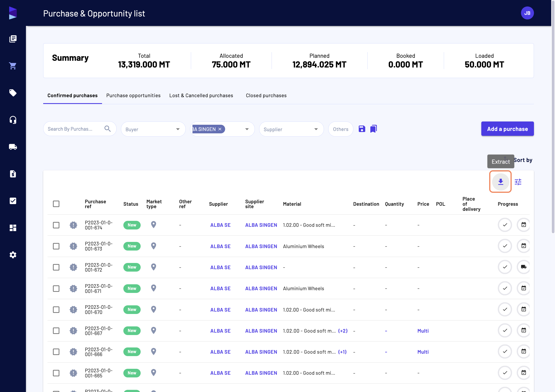
Task: Toggle the select-all checkbox in table header
Action: tap(56, 204)
